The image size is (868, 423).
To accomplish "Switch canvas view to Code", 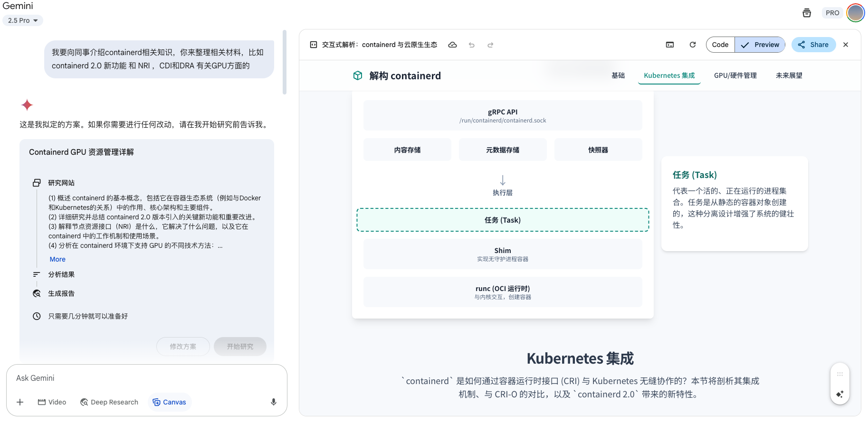I will click(x=720, y=45).
